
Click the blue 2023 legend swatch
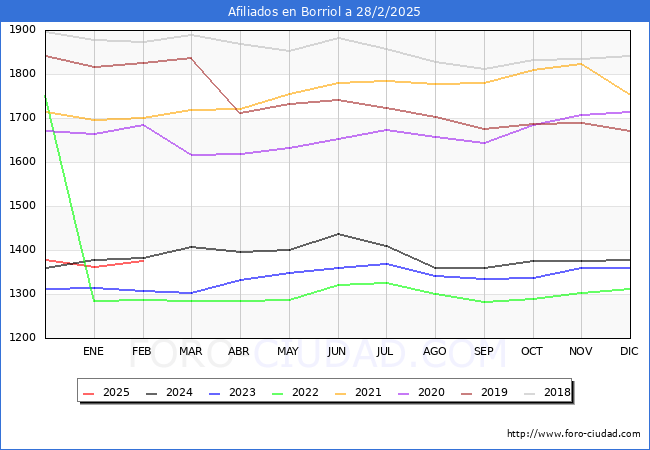[x=215, y=393]
